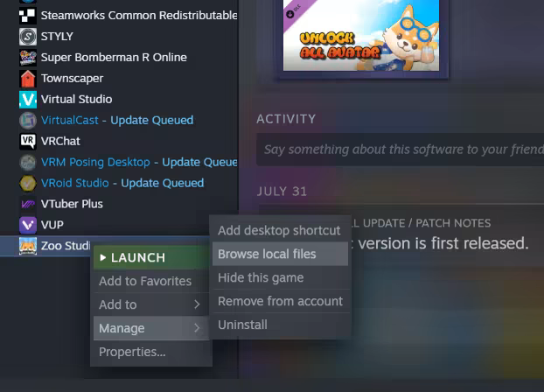Select Add desktop shortcut option

click(x=281, y=230)
